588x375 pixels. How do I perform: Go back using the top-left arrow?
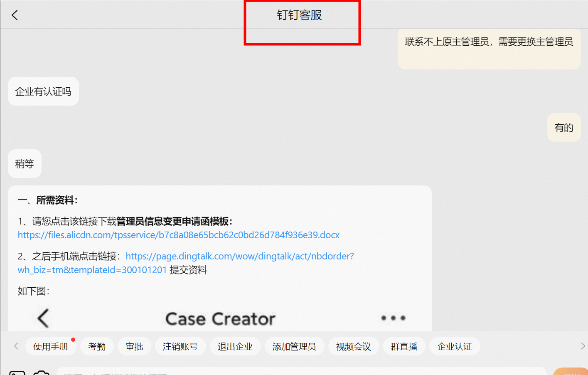[x=15, y=15]
